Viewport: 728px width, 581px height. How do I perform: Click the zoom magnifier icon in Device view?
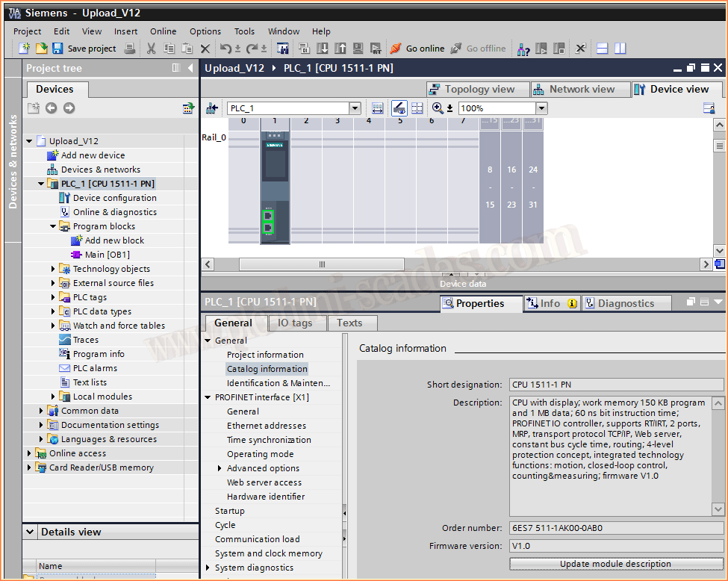(x=438, y=108)
